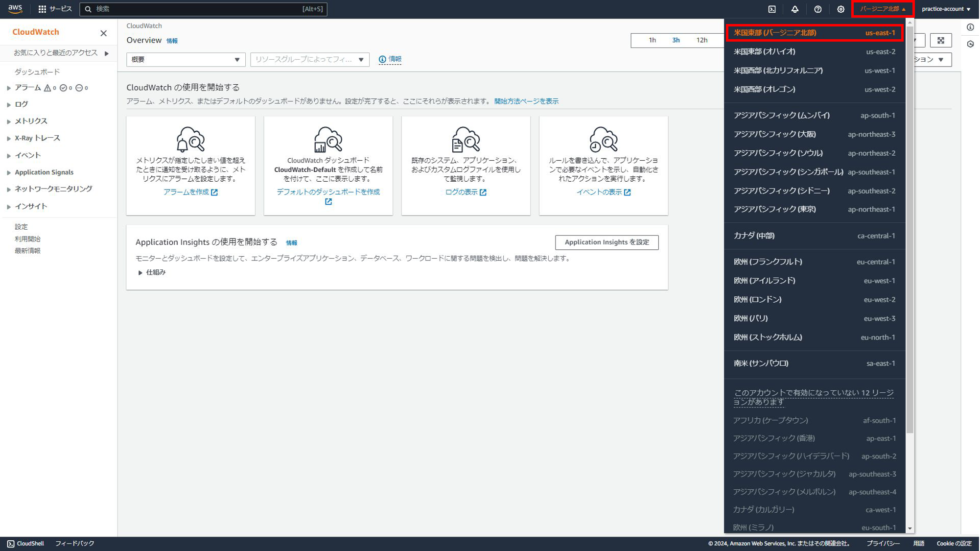This screenshot has width=980, height=551.
Task: Select the 1h time range
Action: pos(652,40)
